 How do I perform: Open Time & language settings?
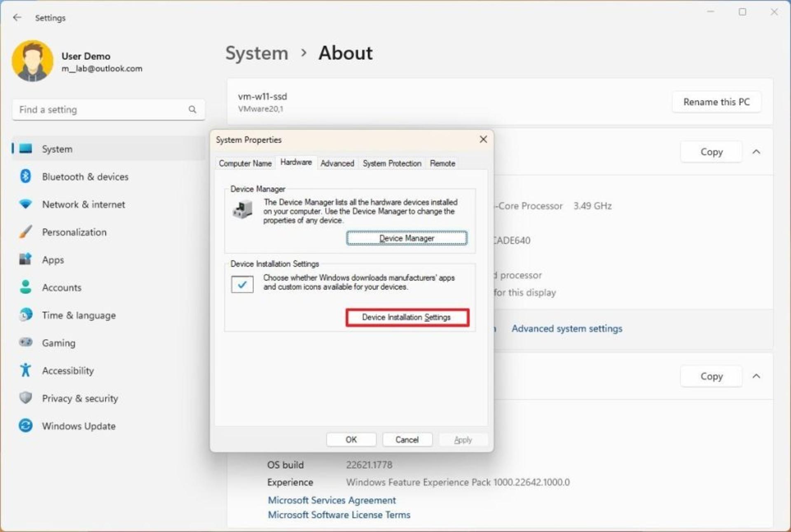tap(109, 315)
